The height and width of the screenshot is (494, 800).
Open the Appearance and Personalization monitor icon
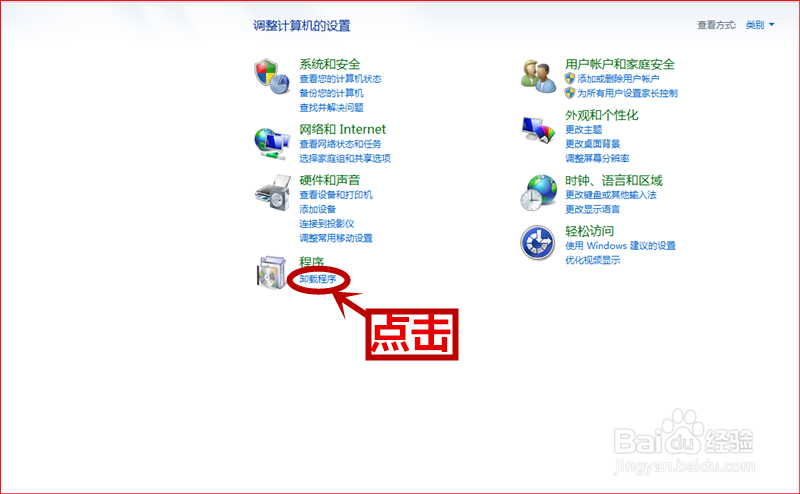coord(538,129)
